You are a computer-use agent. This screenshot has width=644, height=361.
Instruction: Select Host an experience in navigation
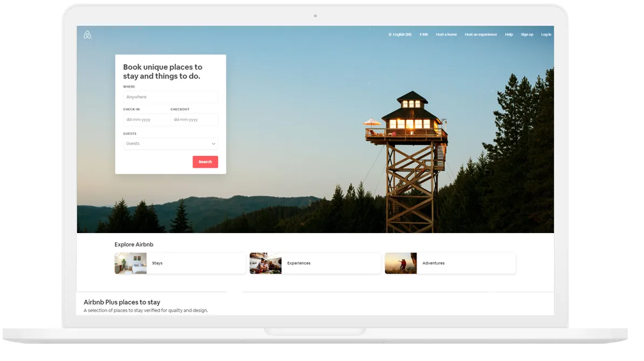(481, 35)
